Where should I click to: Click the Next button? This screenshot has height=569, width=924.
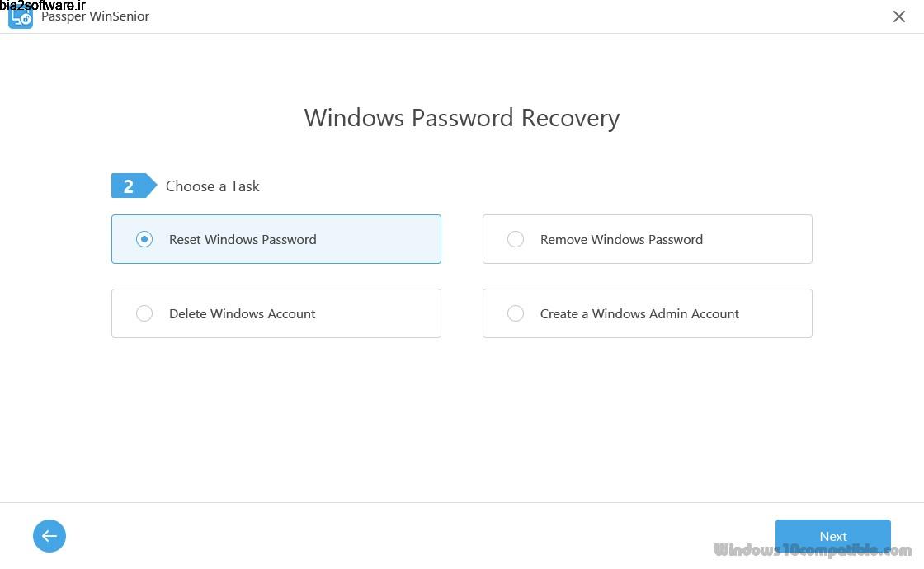point(832,536)
